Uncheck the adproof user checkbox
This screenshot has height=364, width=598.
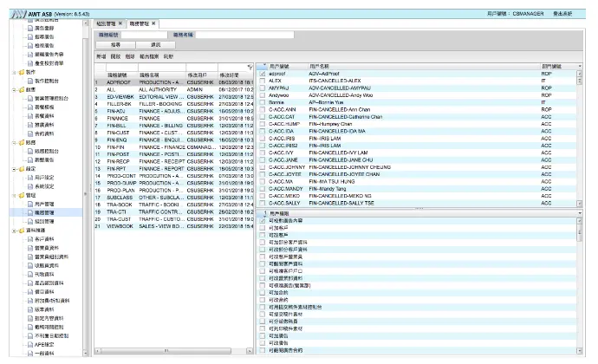point(262,75)
